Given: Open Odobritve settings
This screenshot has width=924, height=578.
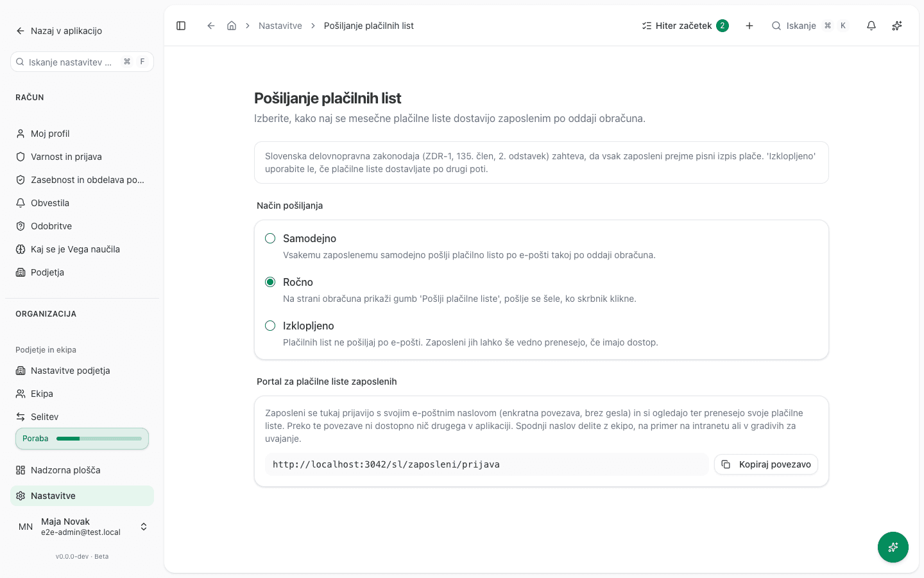Looking at the screenshot, I should tap(82, 226).
